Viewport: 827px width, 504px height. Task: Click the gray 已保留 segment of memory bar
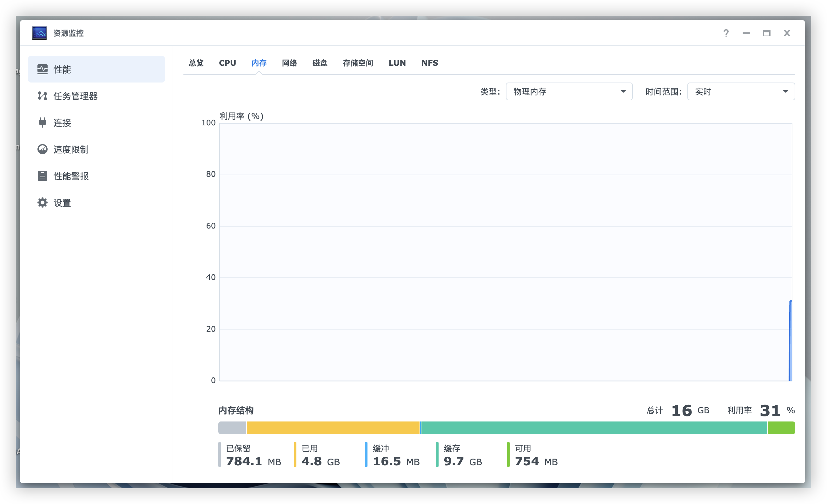[x=232, y=428]
